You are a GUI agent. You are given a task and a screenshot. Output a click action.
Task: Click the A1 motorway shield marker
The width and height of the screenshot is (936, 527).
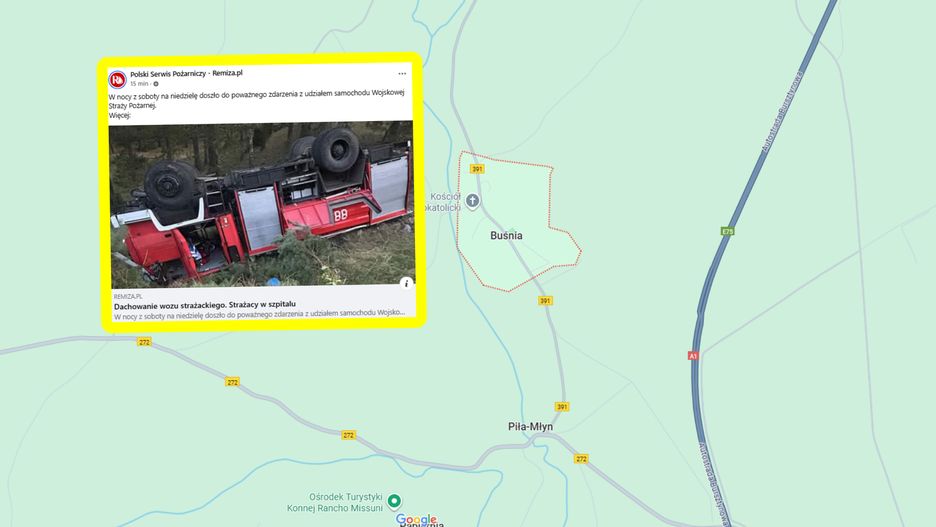693,356
